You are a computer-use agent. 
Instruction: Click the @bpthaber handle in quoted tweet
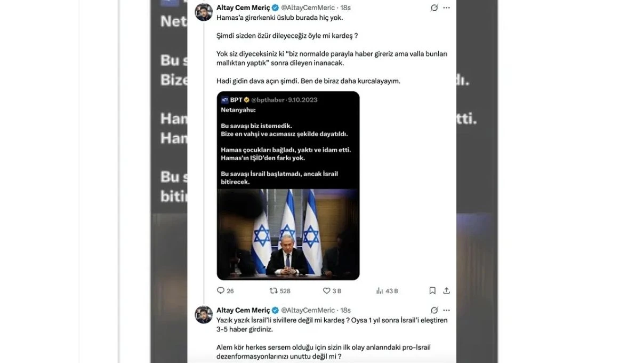pyautogui.click(x=267, y=100)
